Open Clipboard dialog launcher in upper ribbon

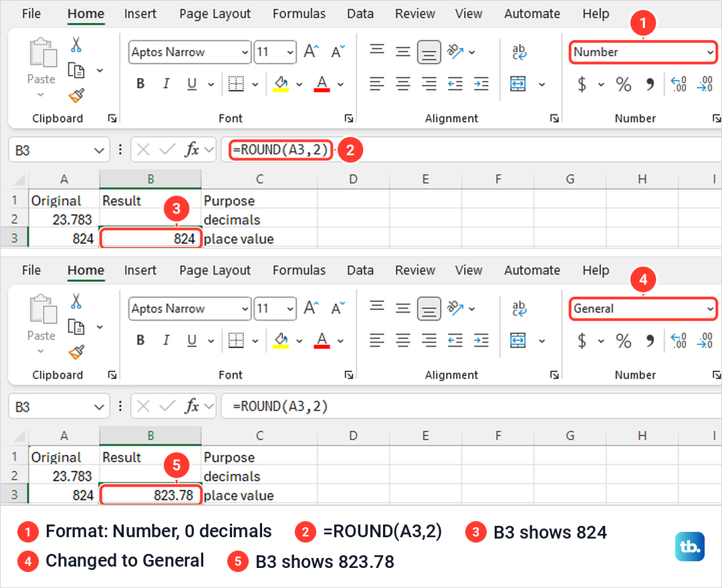tap(112, 119)
